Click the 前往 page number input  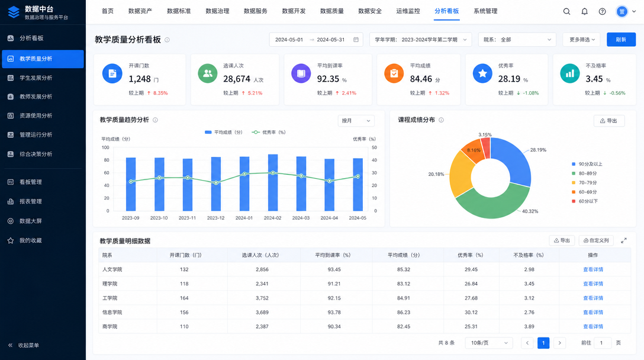[x=603, y=343]
